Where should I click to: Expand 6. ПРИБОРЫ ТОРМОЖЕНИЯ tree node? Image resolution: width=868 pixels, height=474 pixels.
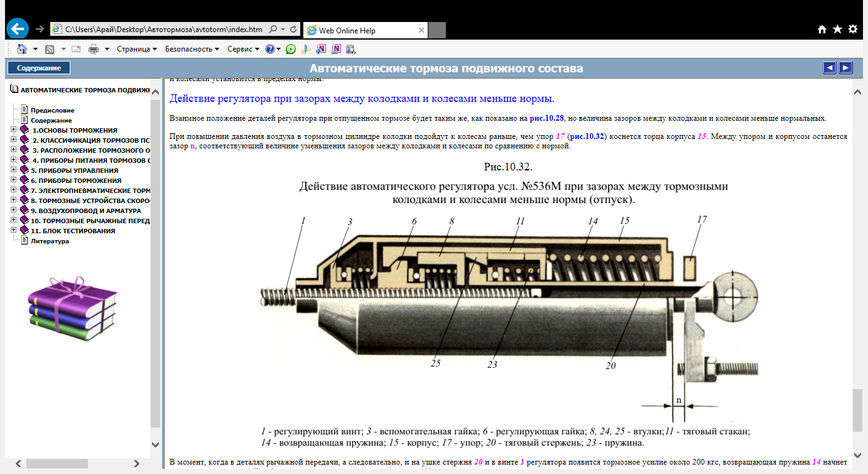click(x=14, y=180)
